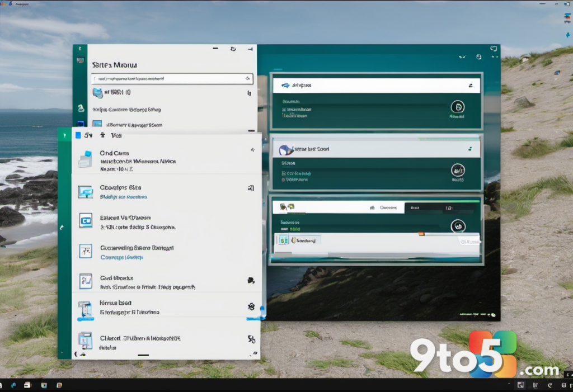Select the blue-marked "5ч" tab

(84, 135)
